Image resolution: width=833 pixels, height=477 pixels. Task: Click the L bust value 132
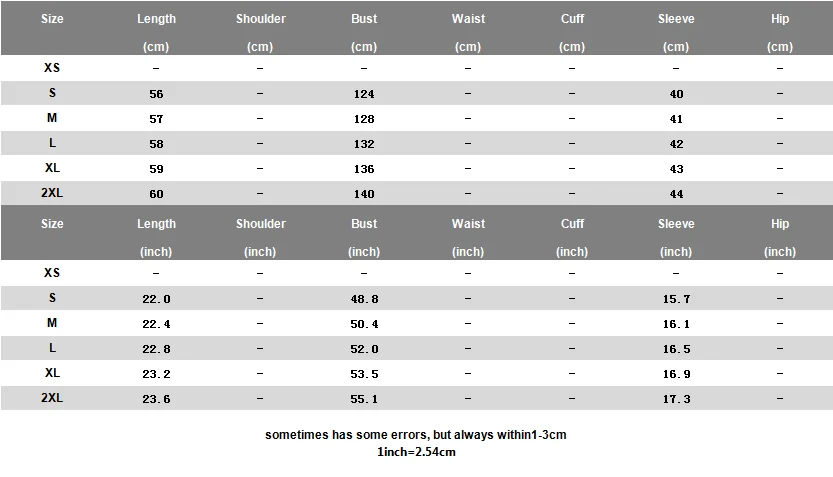click(x=364, y=144)
